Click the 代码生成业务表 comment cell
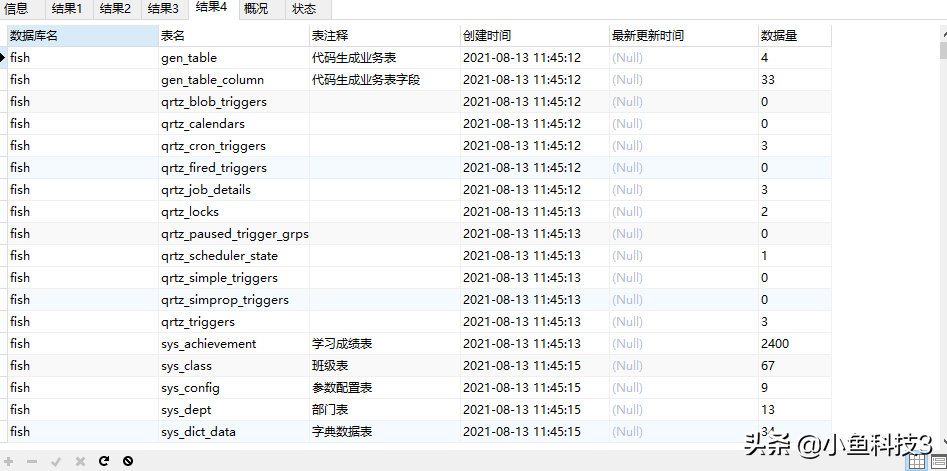 [385, 58]
